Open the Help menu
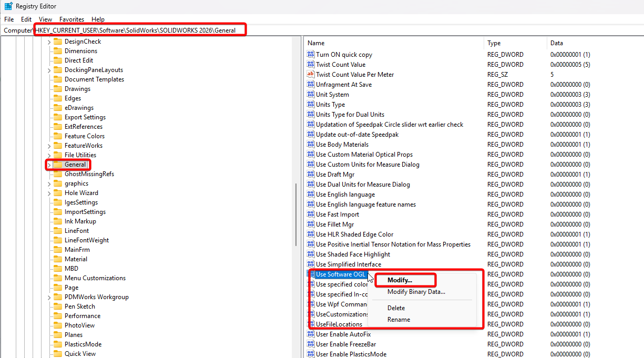Viewport: 644px width, 358px height. (98, 19)
